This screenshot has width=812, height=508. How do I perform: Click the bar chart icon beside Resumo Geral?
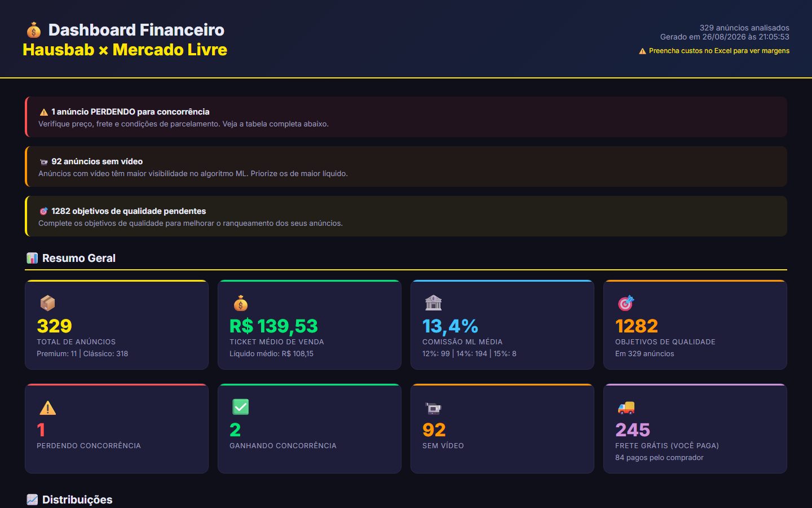(32, 259)
